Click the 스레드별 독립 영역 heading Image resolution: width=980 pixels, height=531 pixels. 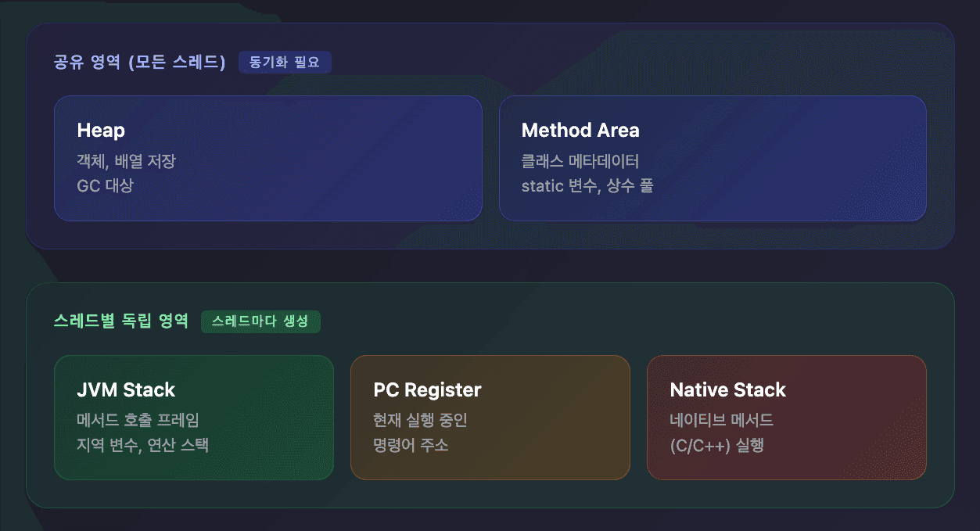pos(121,321)
